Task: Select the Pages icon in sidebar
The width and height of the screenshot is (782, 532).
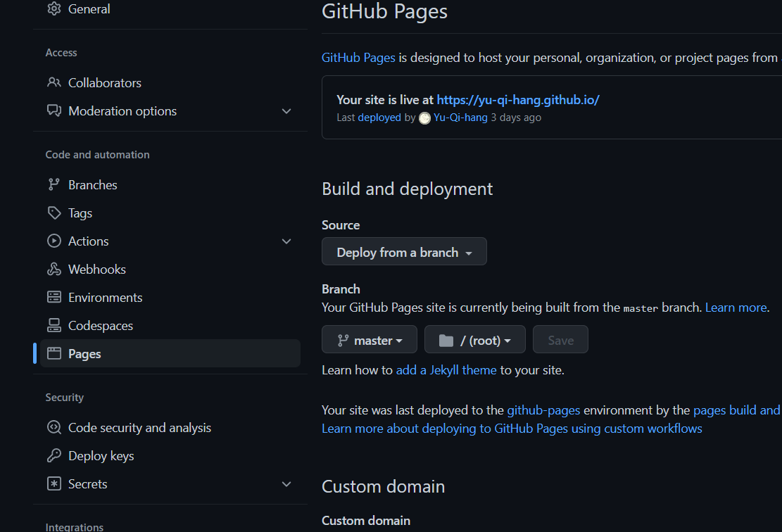Action: [x=54, y=353]
